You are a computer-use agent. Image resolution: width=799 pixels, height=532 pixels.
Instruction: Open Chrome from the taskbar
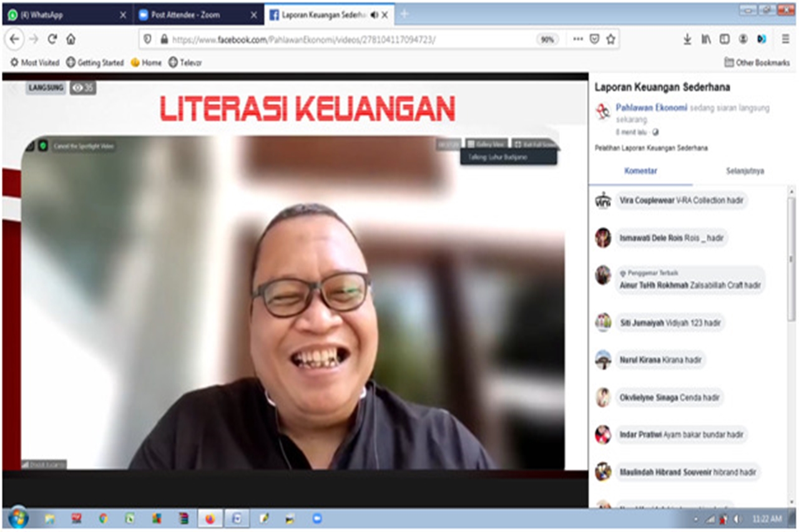103,518
